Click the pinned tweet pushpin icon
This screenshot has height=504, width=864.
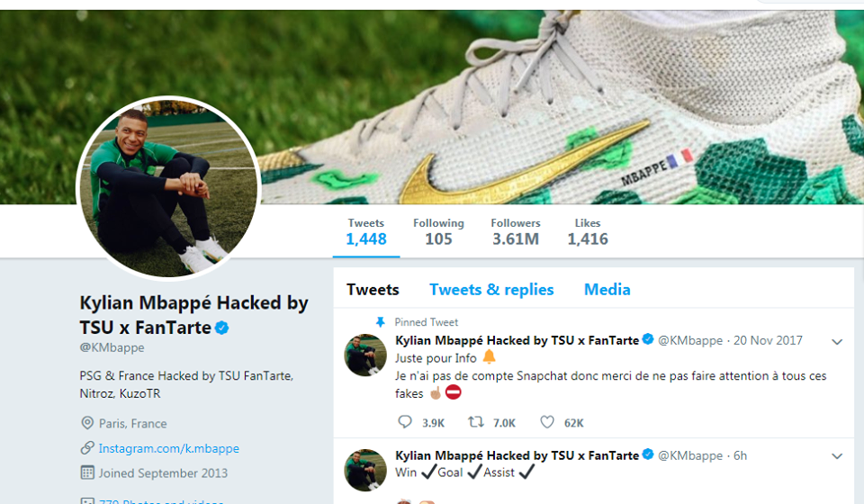tap(380, 321)
